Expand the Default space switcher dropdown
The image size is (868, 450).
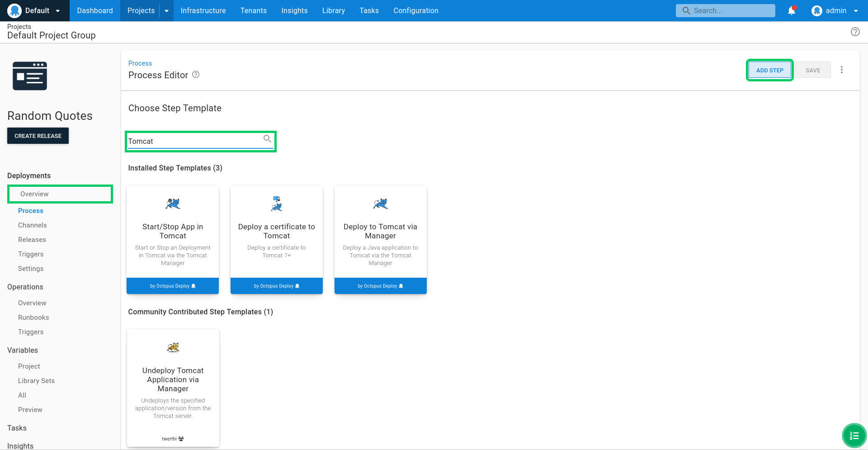tap(58, 11)
